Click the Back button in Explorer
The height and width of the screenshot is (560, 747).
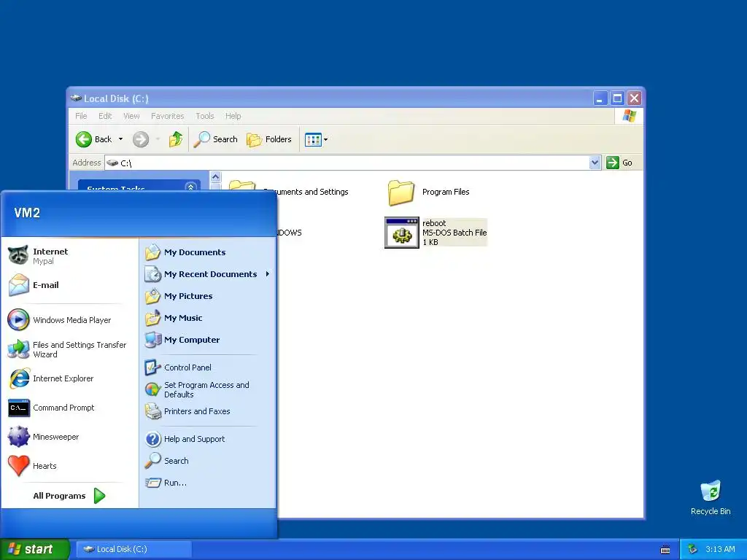tap(94, 139)
